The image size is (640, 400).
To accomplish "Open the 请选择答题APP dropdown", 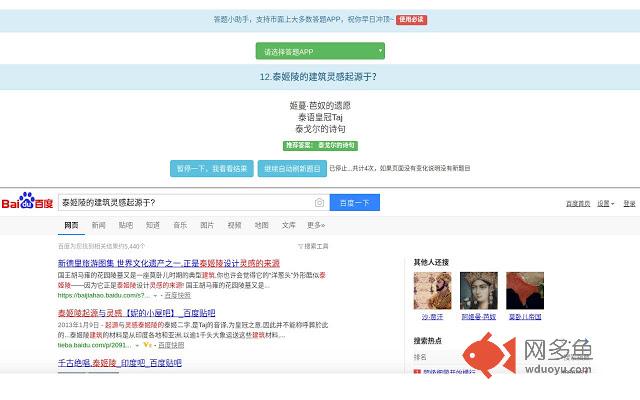I will (x=320, y=51).
